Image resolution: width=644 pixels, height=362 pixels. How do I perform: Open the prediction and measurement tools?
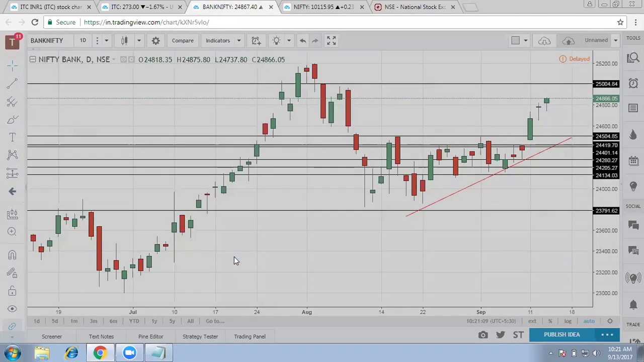(13, 173)
